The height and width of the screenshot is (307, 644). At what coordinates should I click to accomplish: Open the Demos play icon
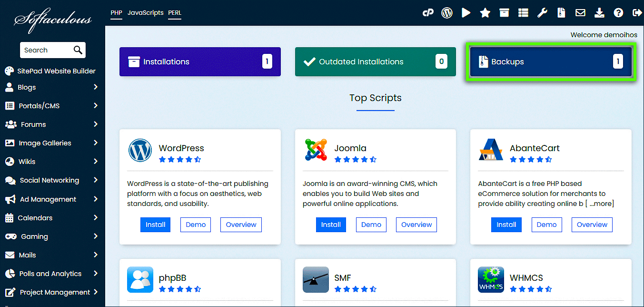[466, 12]
